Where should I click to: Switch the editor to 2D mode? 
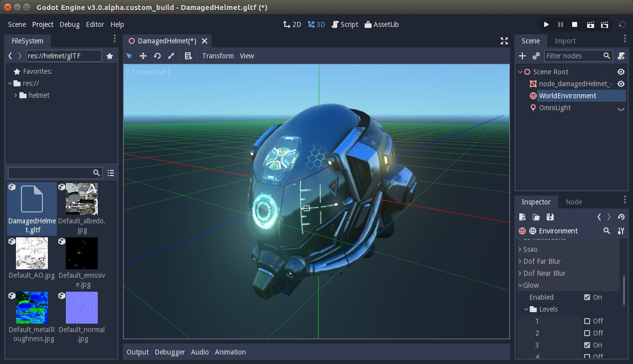(x=292, y=24)
